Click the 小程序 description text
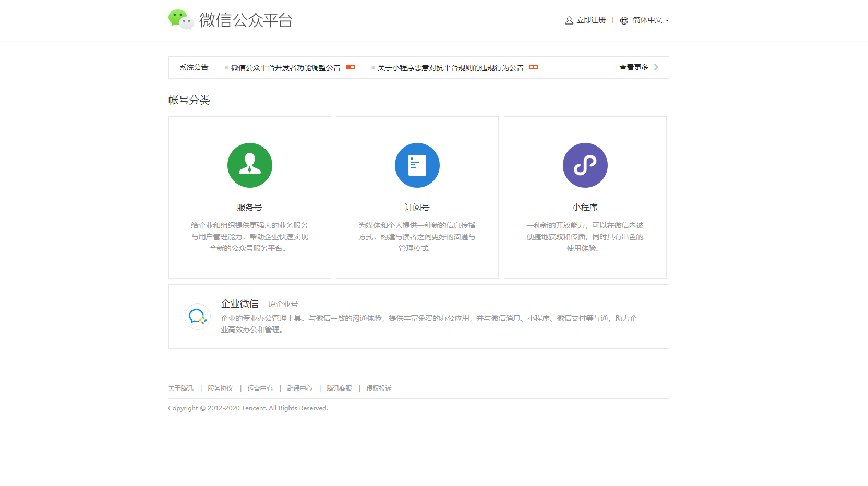Viewport: 868px width, 486px height. [x=585, y=237]
